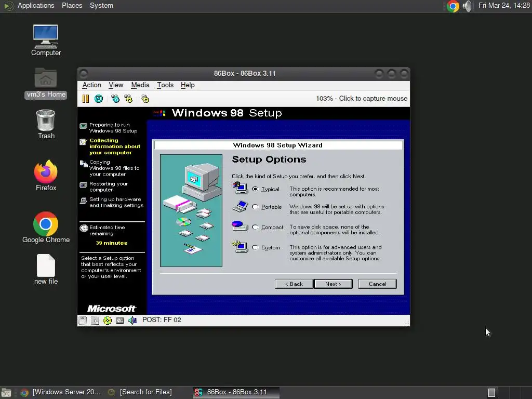532x399 pixels.
Task: Open volume control in top panel
Action: [x=467, y=6]
